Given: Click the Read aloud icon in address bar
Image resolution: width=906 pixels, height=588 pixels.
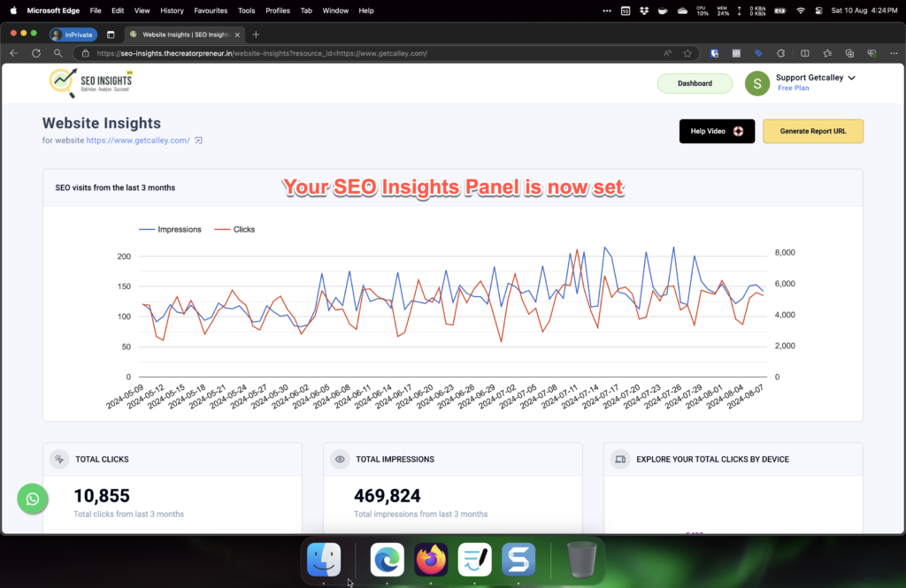Looking at the screenshot, I should tap(667, 53).
